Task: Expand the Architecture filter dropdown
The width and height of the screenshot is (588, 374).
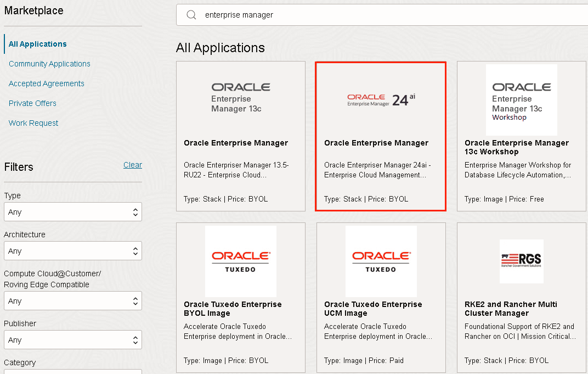Action: [73, 251]
